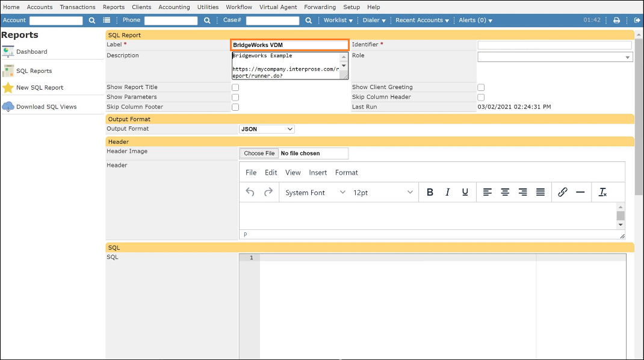The image size is (644, 360).
Task: Click the Account search magnifier icon
Action: point(92,20)
